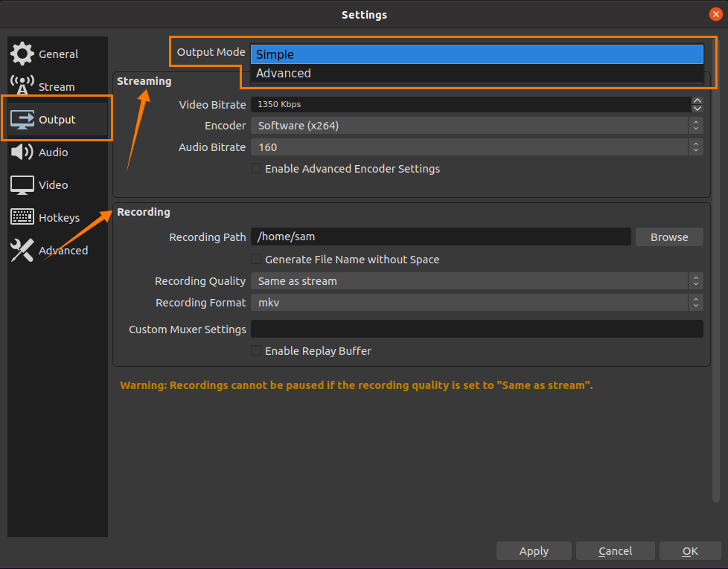Enable Replay Buffer checkbox

point(256,350)
